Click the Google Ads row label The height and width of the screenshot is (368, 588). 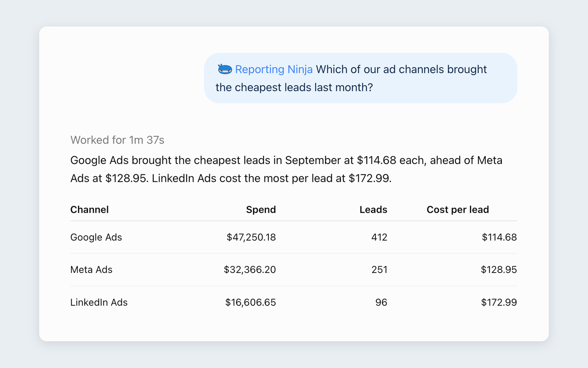96,237
